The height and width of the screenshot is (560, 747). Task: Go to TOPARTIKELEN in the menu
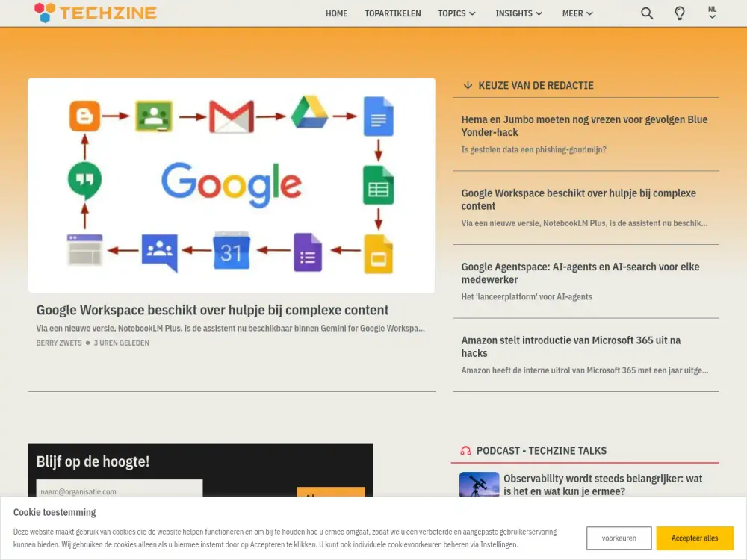coord(393,13)
